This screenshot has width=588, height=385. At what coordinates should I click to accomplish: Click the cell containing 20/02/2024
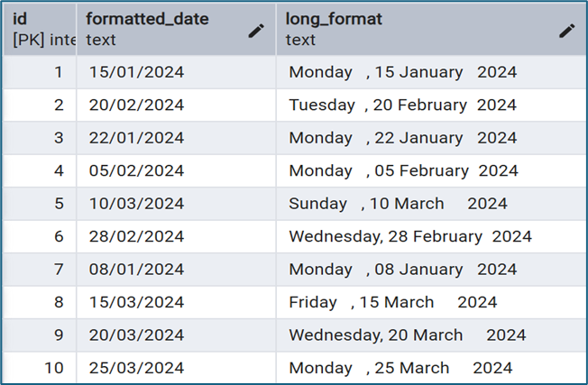click(x=136, y=105)
